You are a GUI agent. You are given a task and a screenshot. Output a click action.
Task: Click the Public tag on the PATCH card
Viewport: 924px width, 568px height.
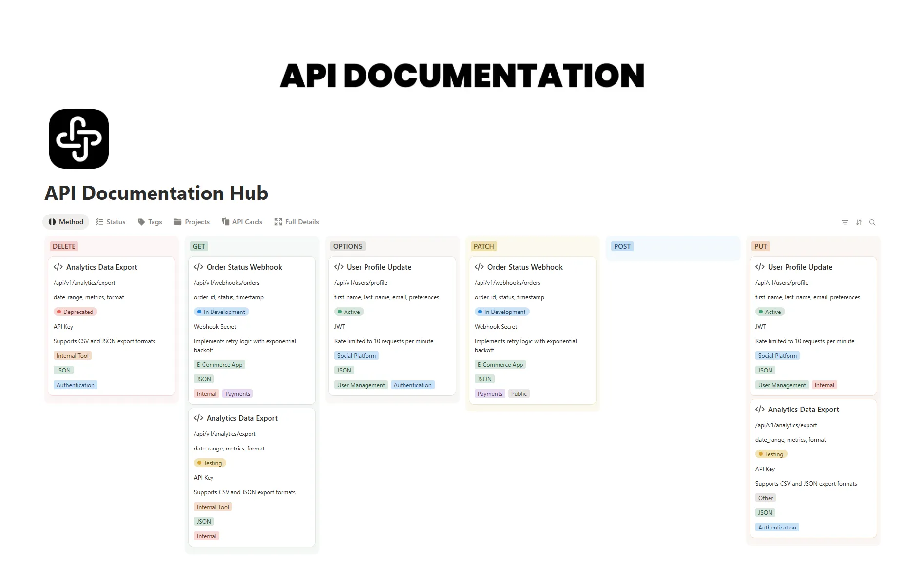(519, 393)
